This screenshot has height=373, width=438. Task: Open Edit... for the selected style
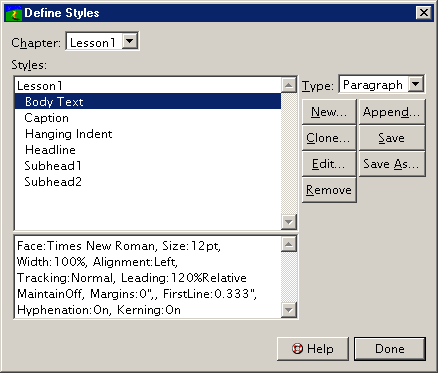(329, 164)
